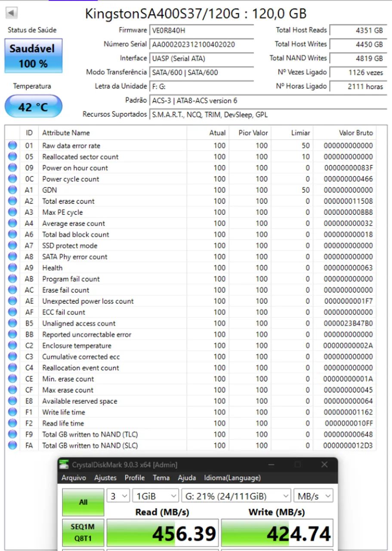The image size is (392, 551).
Task: Click Total Host Reads value 4351 GB
Action: [358, 31]
